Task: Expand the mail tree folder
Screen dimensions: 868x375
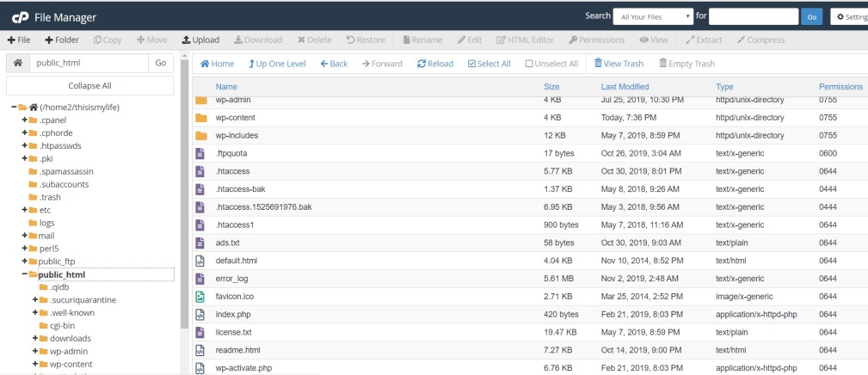Action: click(24, 236)
